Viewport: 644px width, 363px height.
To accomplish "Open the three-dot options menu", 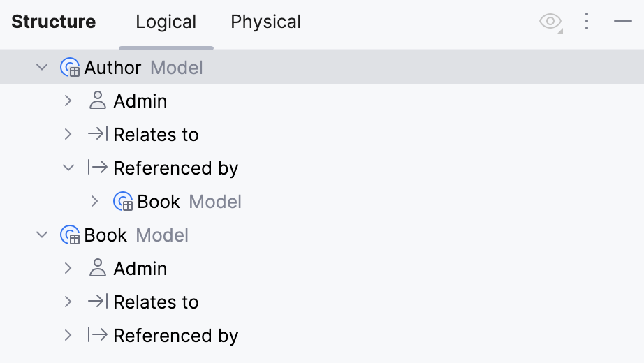I will click(587, 22).
